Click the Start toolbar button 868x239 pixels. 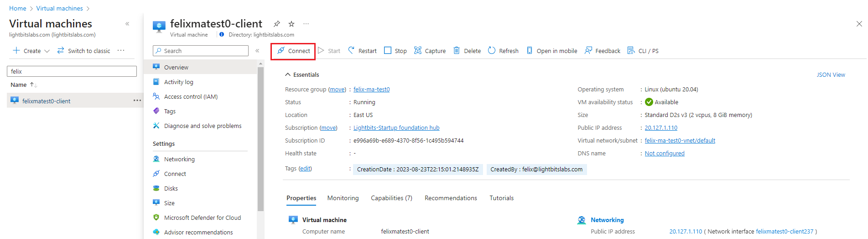click(x=329, y=51)
